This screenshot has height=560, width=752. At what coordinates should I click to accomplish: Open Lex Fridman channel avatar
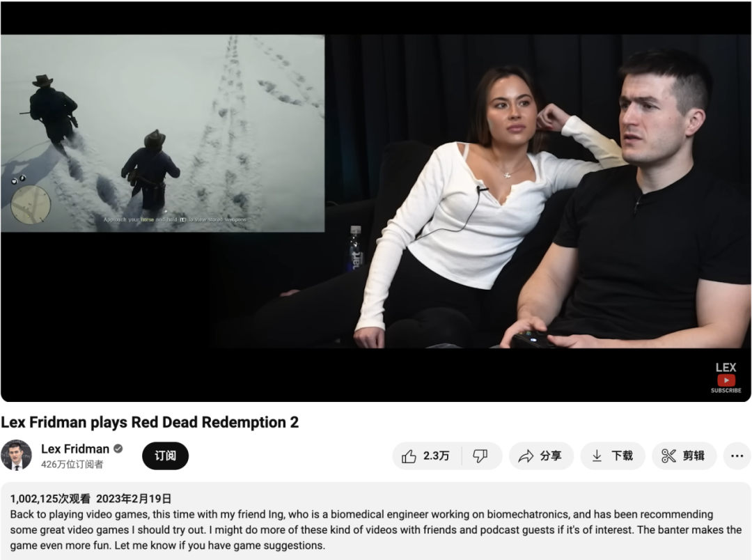[x=16, y=455]
